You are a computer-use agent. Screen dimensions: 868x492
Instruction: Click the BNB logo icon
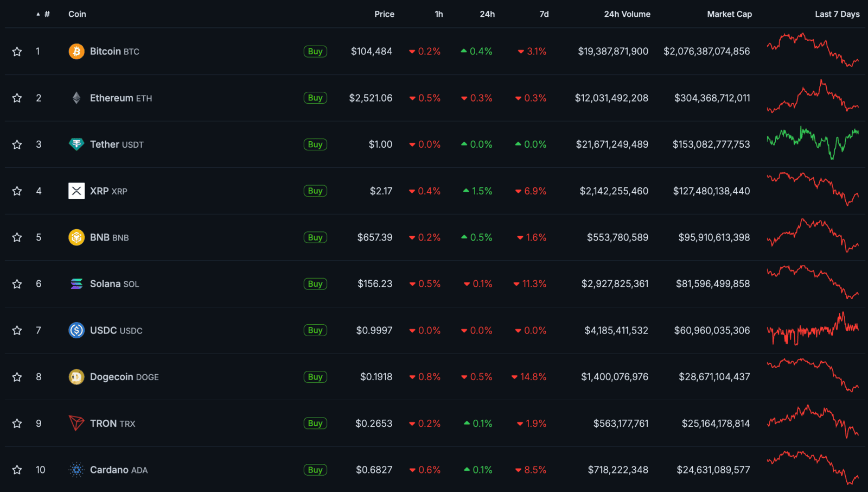76,237
